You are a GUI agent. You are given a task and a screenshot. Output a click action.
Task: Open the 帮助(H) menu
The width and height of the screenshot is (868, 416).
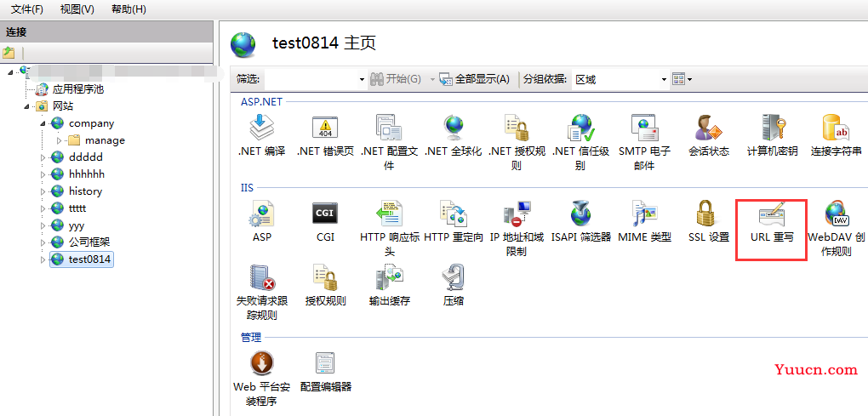(128, 9)
